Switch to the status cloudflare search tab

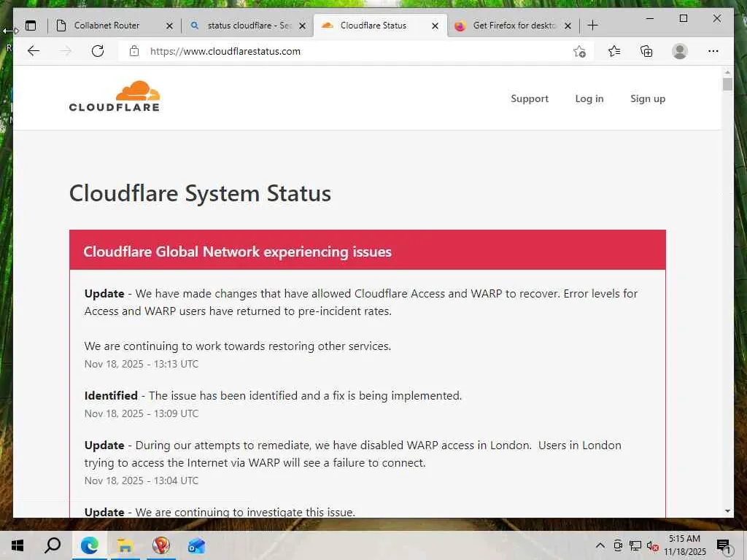tap(247, 26)
